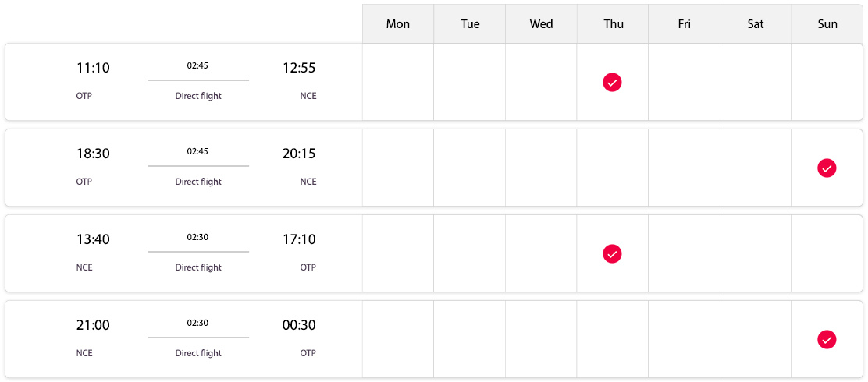Screen dimensions: 868x382
Task: Click Sunday checkmark for 21:00 NCE flight
Action: coord(827,339)
